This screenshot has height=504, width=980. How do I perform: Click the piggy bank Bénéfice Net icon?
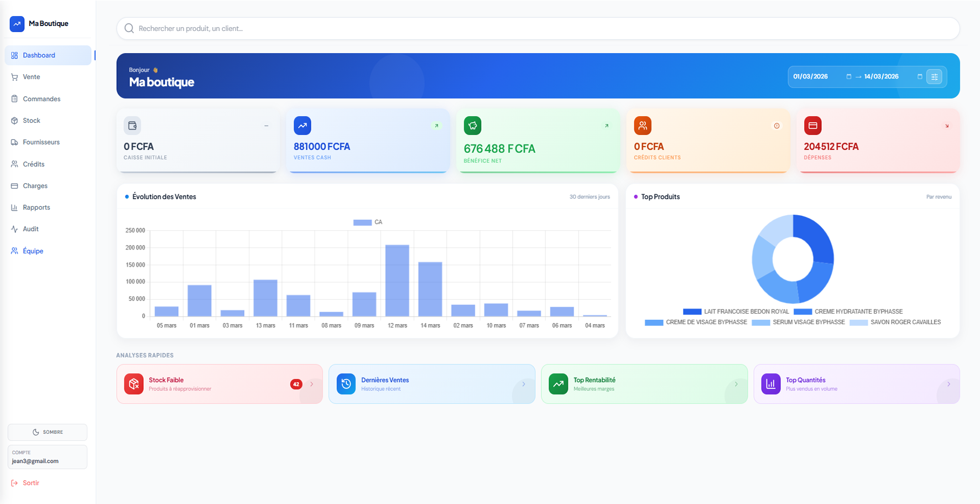(x=472, y=126)
